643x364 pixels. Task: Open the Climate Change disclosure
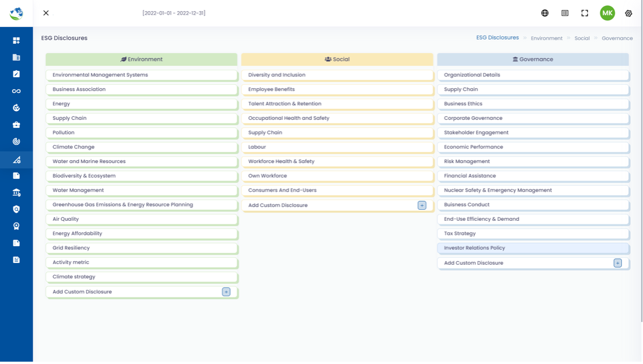pyautogui.click(x=142, y=147)
